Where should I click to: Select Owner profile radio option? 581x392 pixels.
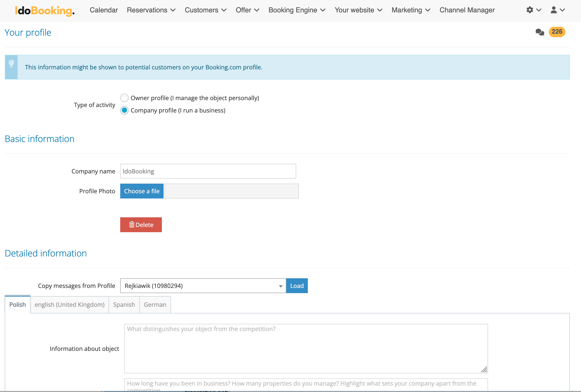(124, 98)
